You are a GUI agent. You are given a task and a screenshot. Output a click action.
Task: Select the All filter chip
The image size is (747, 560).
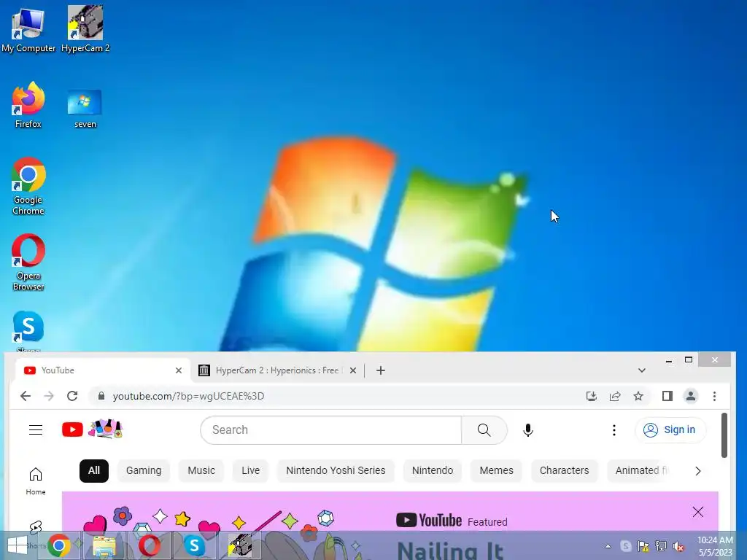[94, 470]
